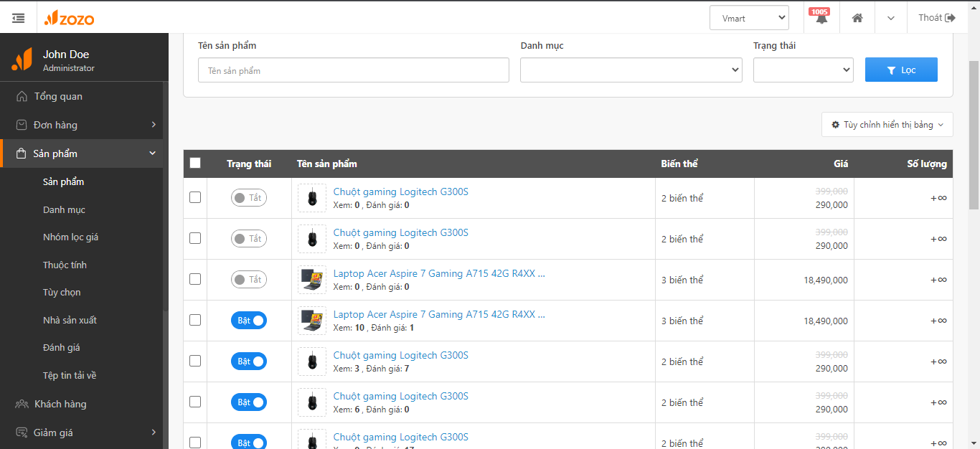The image size is (980, 449).
Task: Turn on the Tắt switch for Laptop Acer
Action: pos(249,280)
